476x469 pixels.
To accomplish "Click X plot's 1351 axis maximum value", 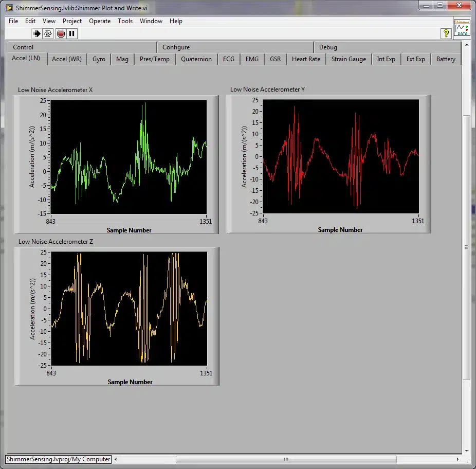I will (x=206, y=222).
